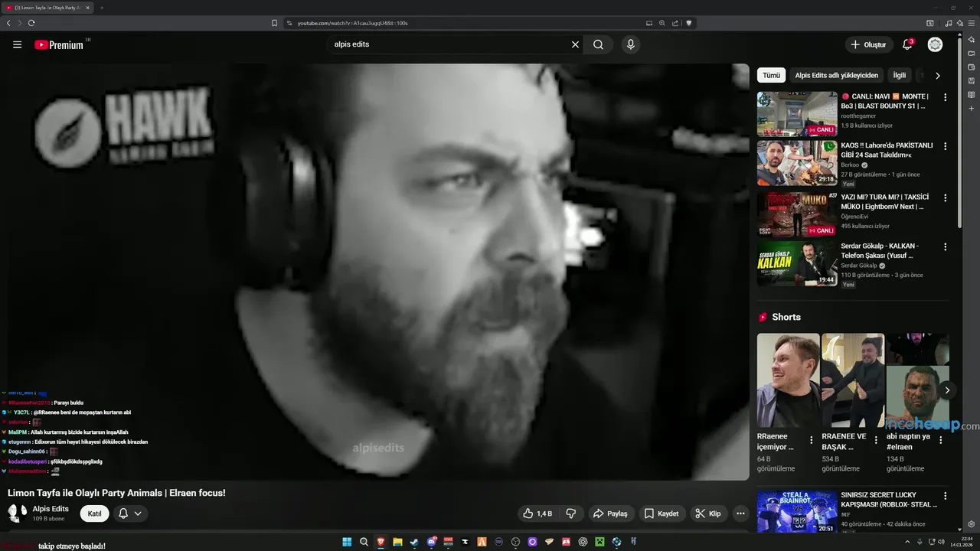The height and width of the screenshot is (551, 980).
Task: Reload the page
Action: pos(31,23)
